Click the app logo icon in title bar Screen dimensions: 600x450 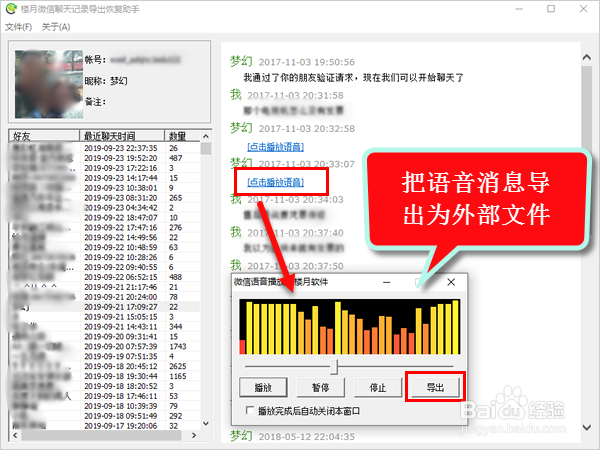tap(11, 8)
